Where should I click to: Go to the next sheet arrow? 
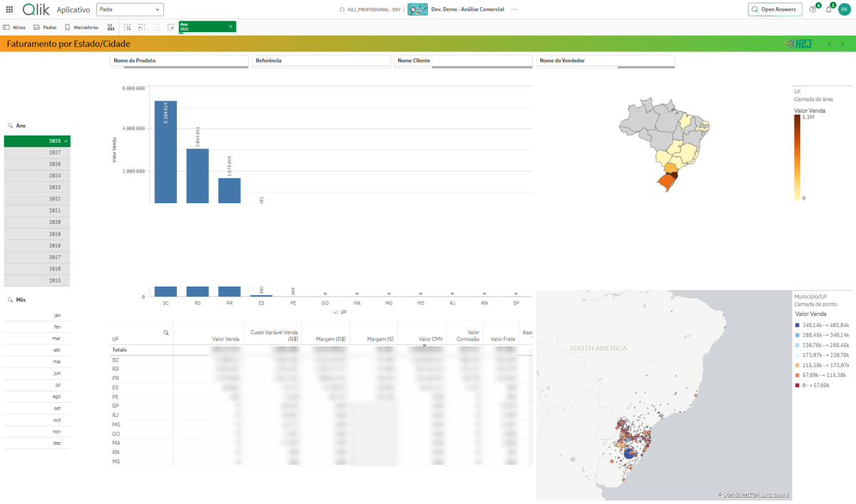842,44
